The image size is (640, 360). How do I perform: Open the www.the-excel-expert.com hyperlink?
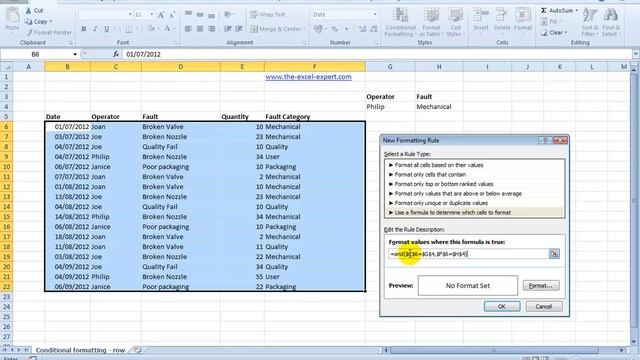pyautogui.click(x=308, y=77)
